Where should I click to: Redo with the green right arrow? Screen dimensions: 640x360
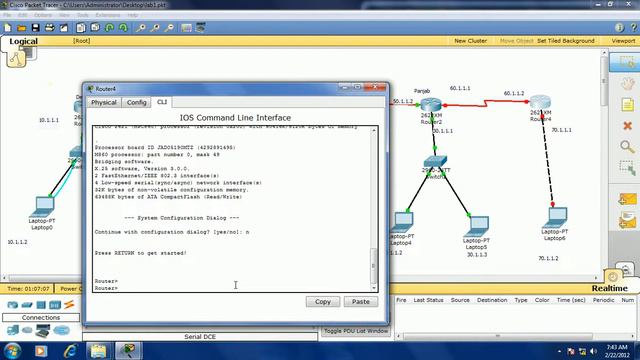coord(123,28)
